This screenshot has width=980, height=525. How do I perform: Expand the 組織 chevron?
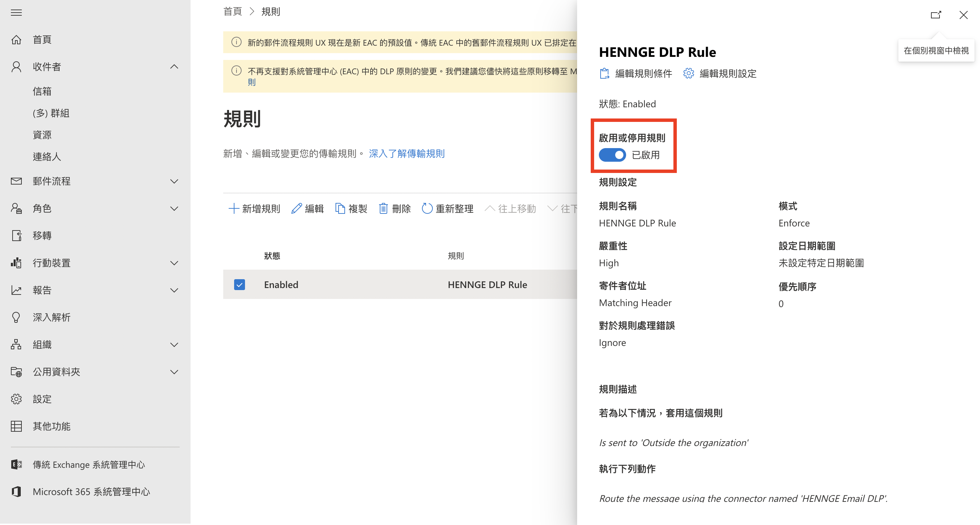[174, 345]
